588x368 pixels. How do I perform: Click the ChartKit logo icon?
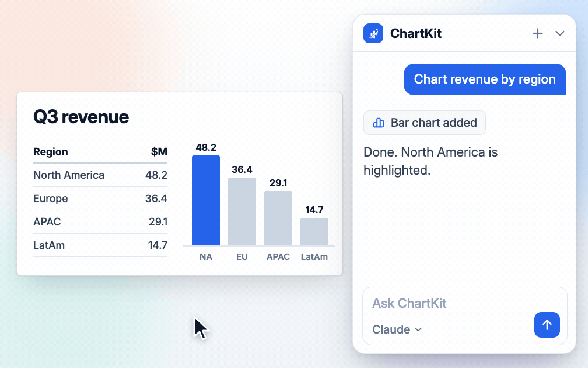(x=373, y=33)
